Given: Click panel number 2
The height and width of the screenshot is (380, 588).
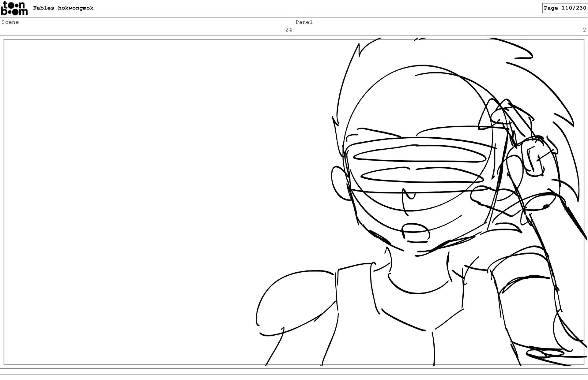Looking at the screenshot, I should tap(584, 30).
